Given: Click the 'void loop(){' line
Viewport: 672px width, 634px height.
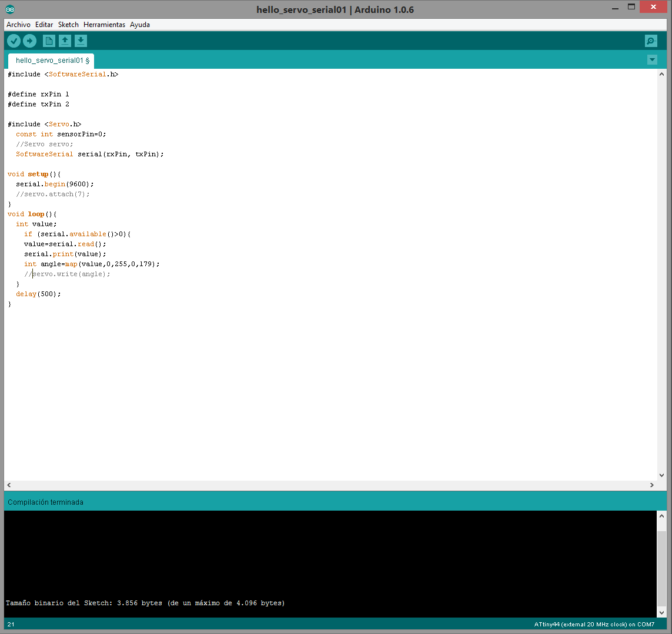Looking at the screenshot, I should (32, 214).
